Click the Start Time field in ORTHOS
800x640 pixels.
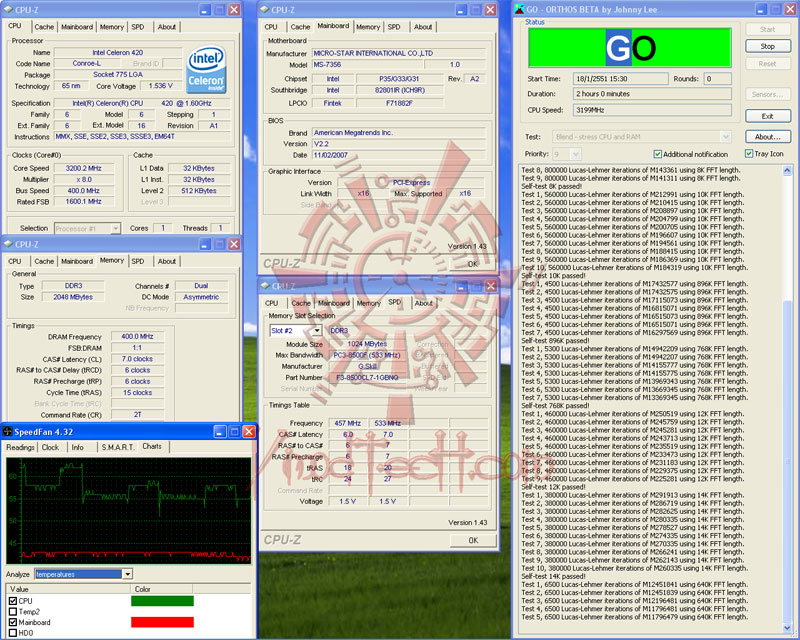click(x=620, y=79)
